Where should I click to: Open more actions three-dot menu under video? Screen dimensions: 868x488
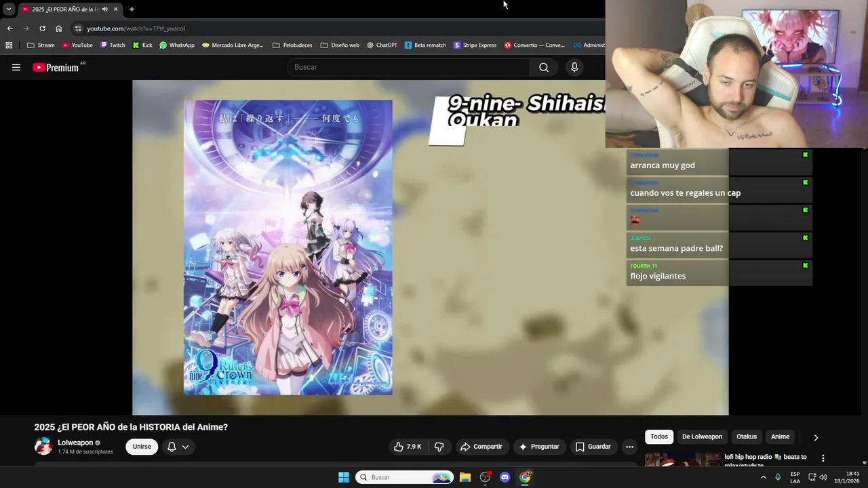(x=629, y=447)
